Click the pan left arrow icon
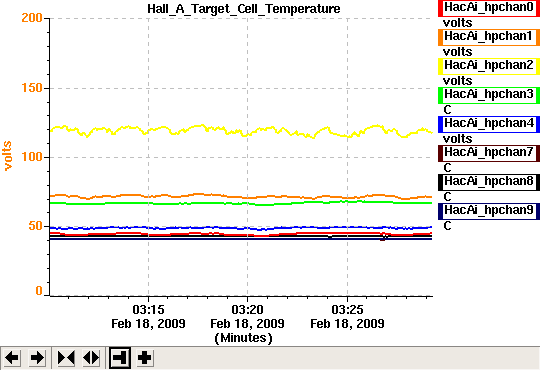The height and width of the screenshot is (370, 540). point(12,358)
